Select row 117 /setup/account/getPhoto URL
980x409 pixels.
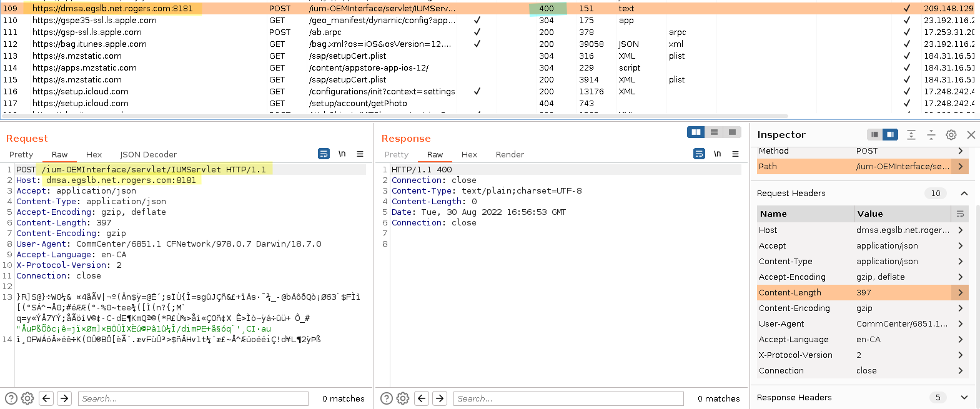tap(358, 103)
